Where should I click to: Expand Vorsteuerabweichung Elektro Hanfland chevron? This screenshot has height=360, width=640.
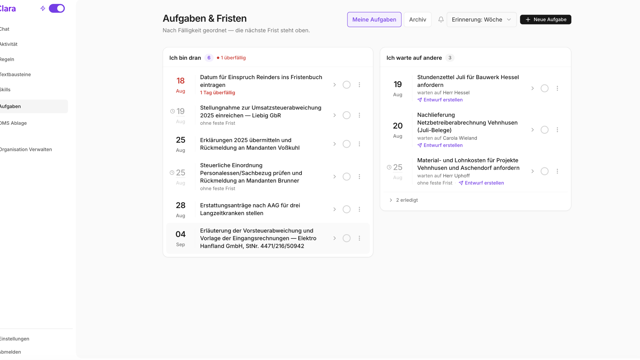point(334,238)
